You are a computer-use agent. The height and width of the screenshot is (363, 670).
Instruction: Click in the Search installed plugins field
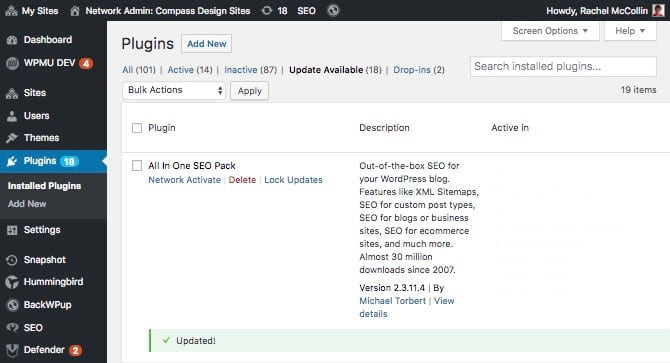click(563, 67)
